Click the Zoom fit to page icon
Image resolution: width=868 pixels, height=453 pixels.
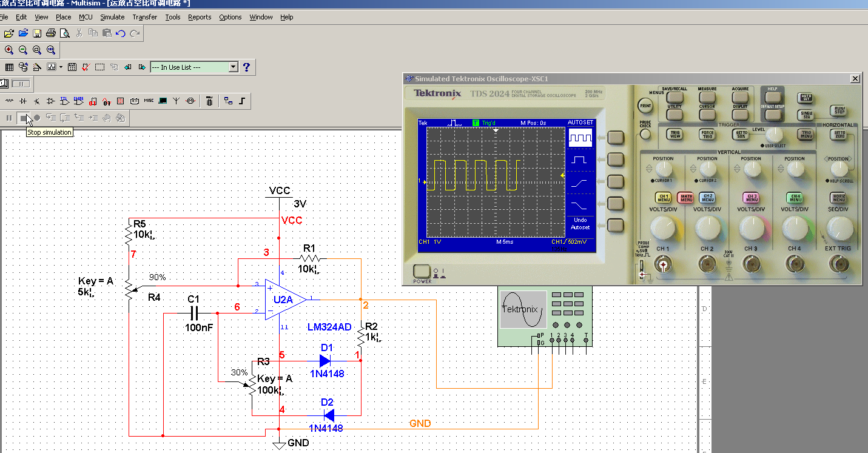(x=51, y=50)
